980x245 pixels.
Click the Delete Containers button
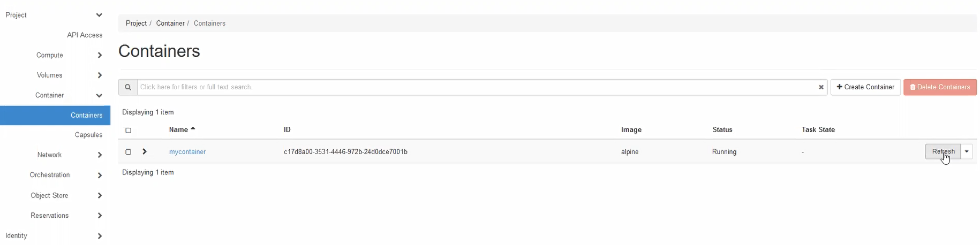tap(940, 87)
